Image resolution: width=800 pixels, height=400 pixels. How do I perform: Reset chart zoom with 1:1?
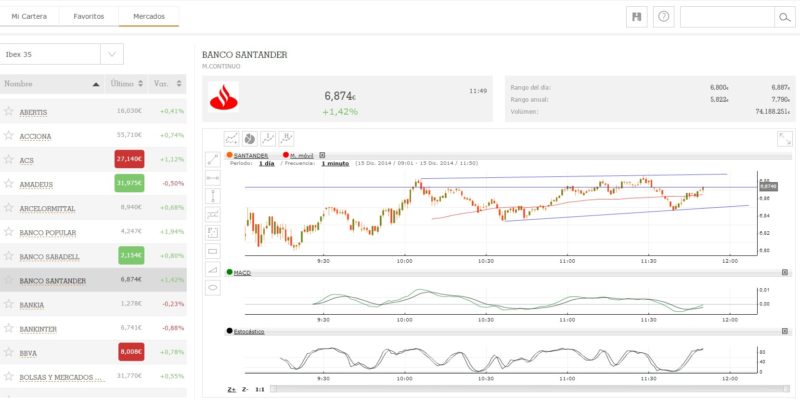pyautogui.click(x=260, y=389)
